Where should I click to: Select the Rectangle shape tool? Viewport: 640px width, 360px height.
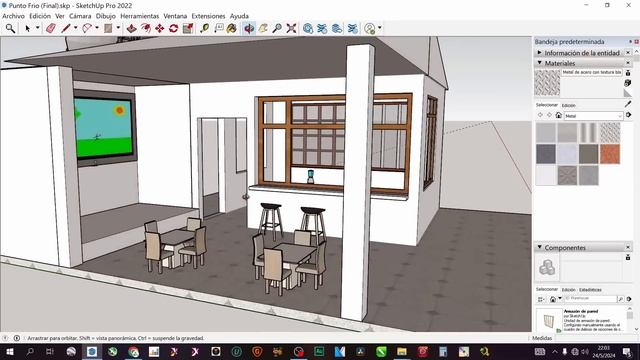108,28
